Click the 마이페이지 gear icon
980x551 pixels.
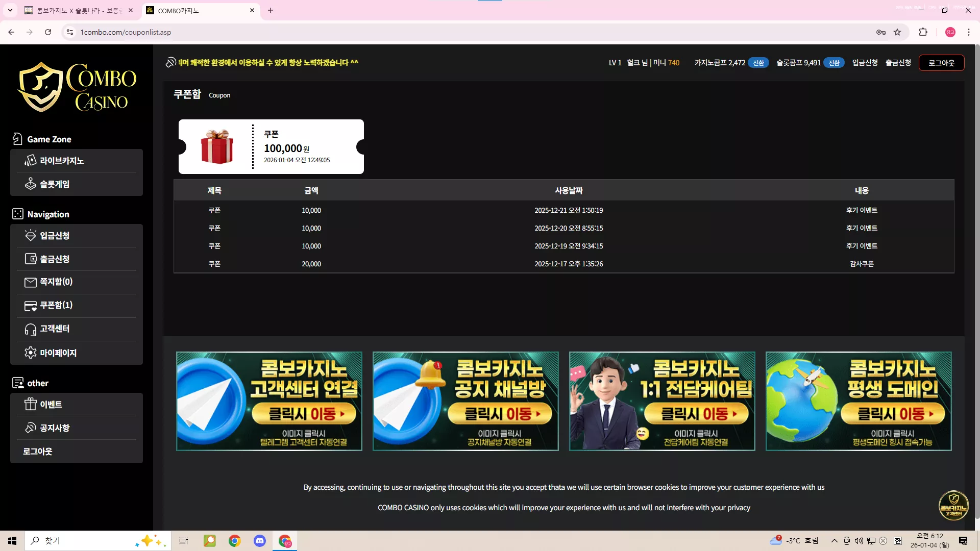pos(30,353)
